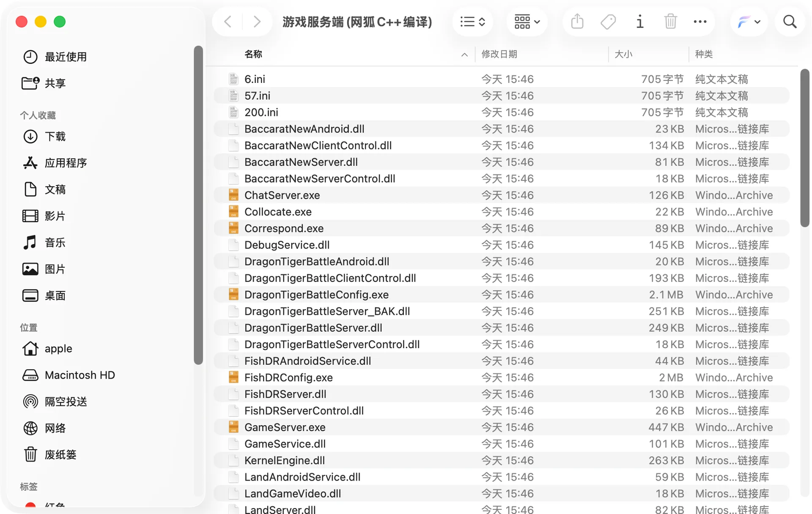Select KernelEngine.dll file row
The width and height of the screenshot is (812, 514).
point(502,460)
